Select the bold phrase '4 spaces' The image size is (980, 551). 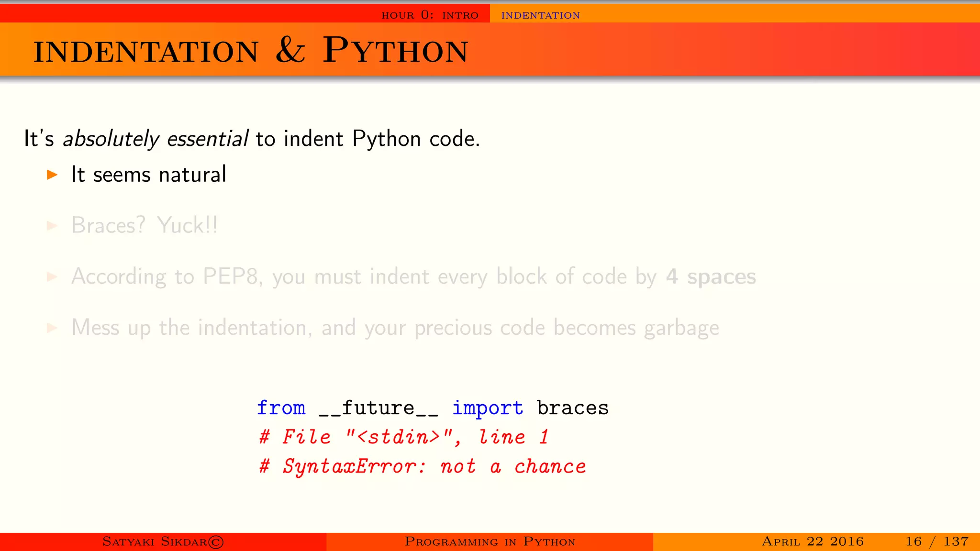click(x=711, y=277)
